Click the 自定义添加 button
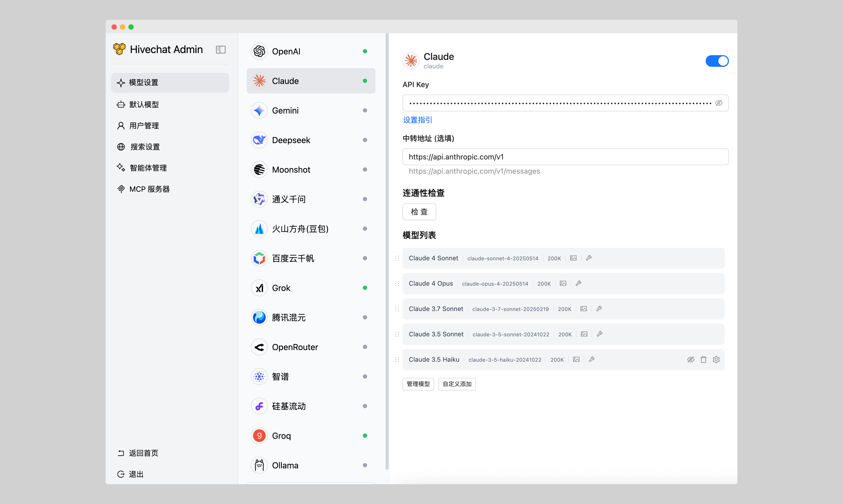This screenshot has width=843, height=504. coord(457,384)
